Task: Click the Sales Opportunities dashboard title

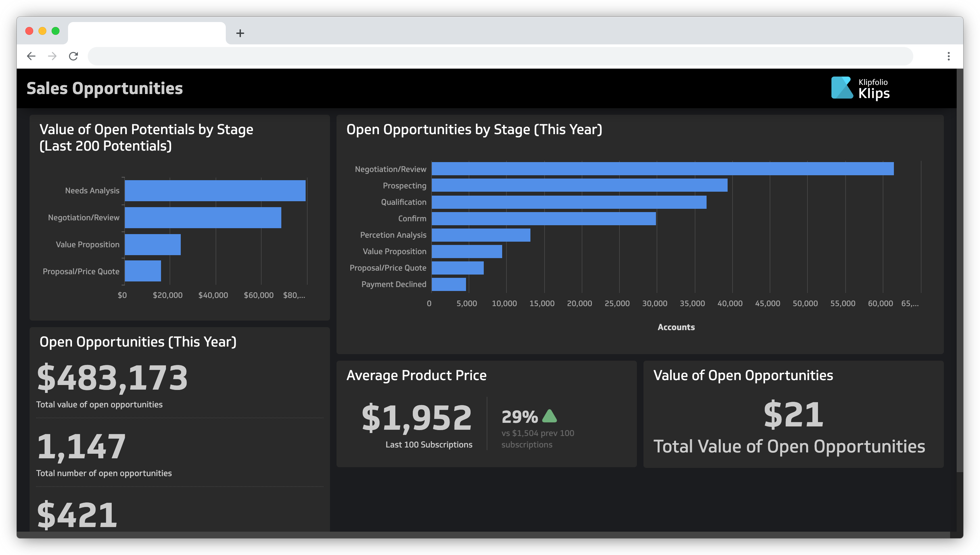Action: pos(105,88)
